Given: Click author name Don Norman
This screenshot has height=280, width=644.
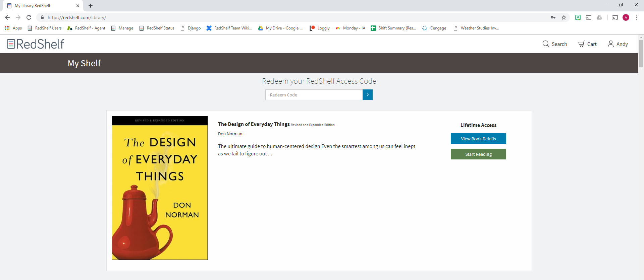Looking at the screenshot, I should [x=230, y=134].
